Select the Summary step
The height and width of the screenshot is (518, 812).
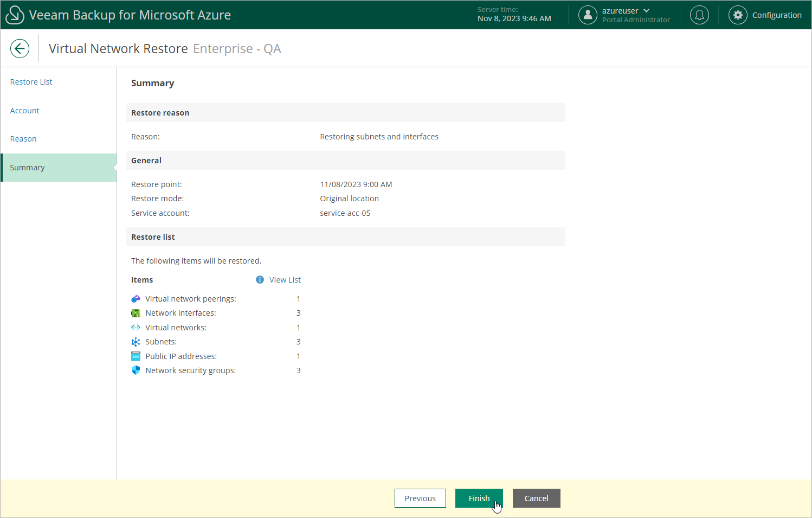point(59,168)
